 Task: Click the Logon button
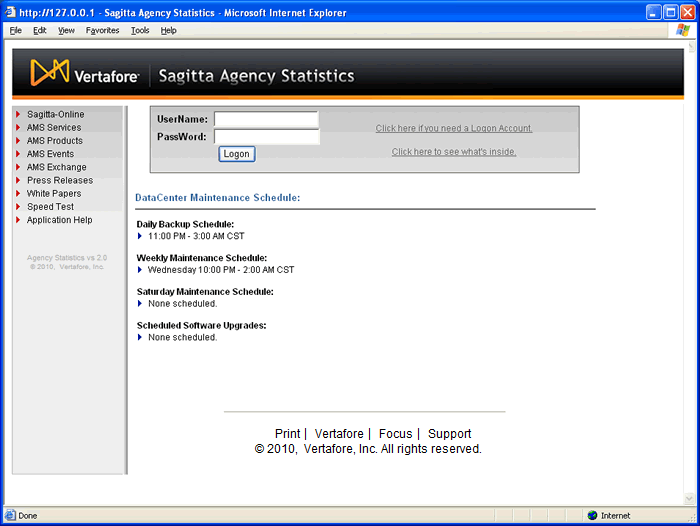click(x=237, y=154)
